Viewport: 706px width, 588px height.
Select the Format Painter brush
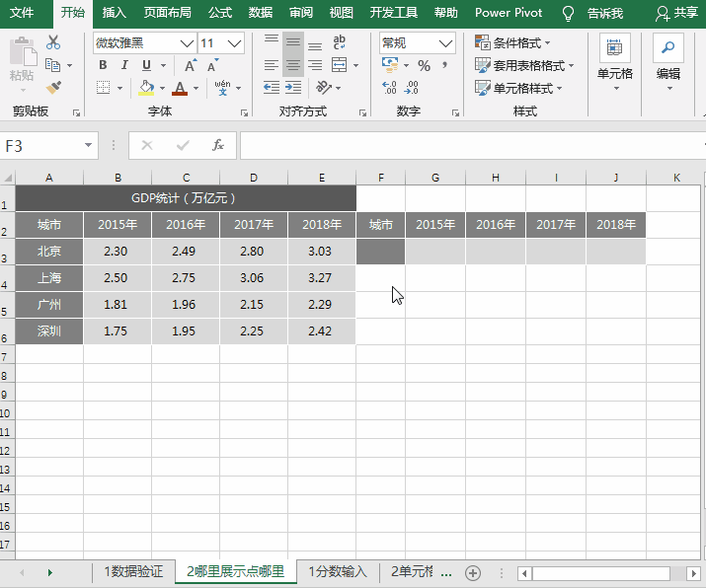pos(53,87)
